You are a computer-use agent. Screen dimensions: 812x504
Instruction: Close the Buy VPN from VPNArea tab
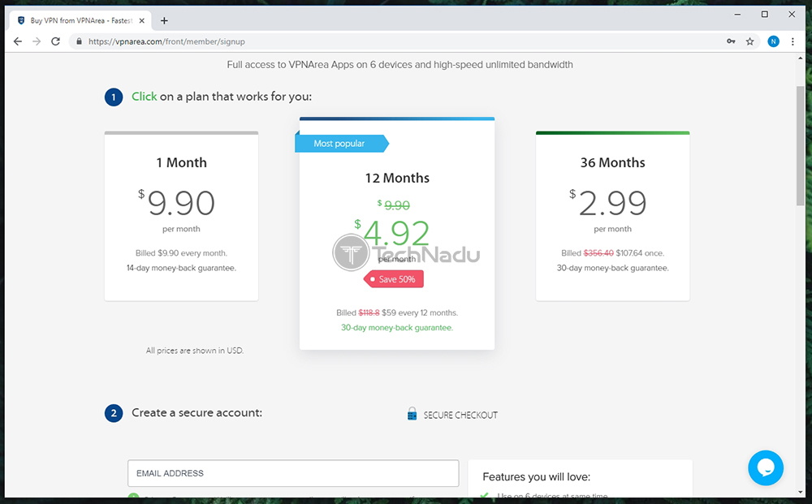coord(142,21)
